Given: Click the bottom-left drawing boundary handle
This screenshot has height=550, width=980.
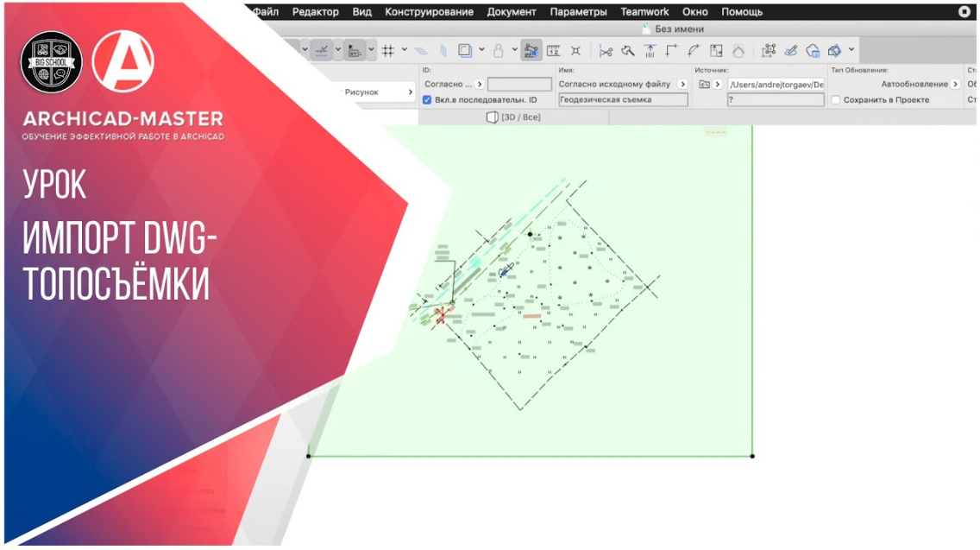Looking at the screenshot, I should pos(308,456).
